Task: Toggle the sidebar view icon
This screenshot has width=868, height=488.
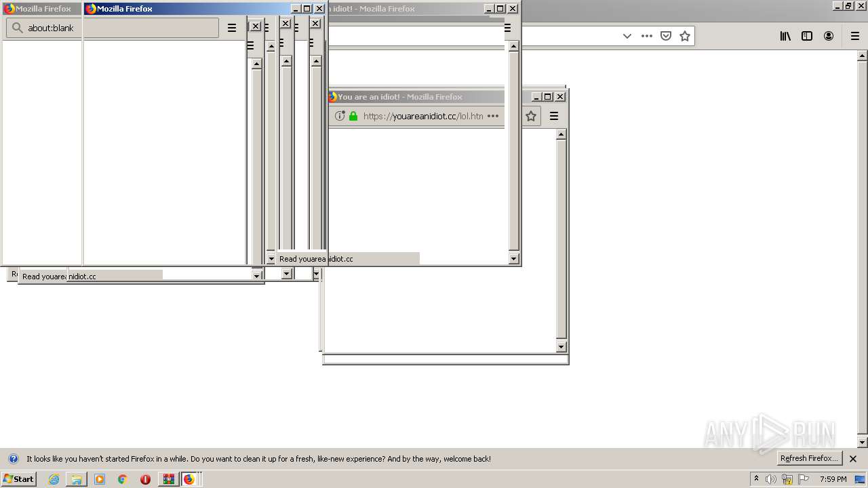Action: (x=807, y=36)
